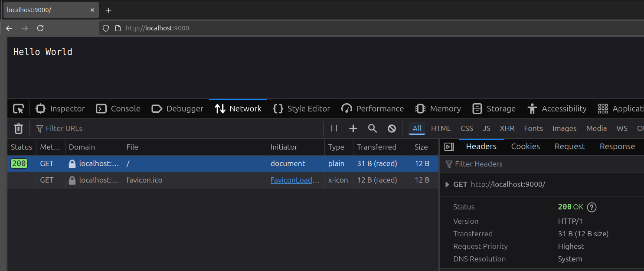Viewport: 644px width, 271px height.
Task: Open a new browser tab
Action: coord(108,10)
